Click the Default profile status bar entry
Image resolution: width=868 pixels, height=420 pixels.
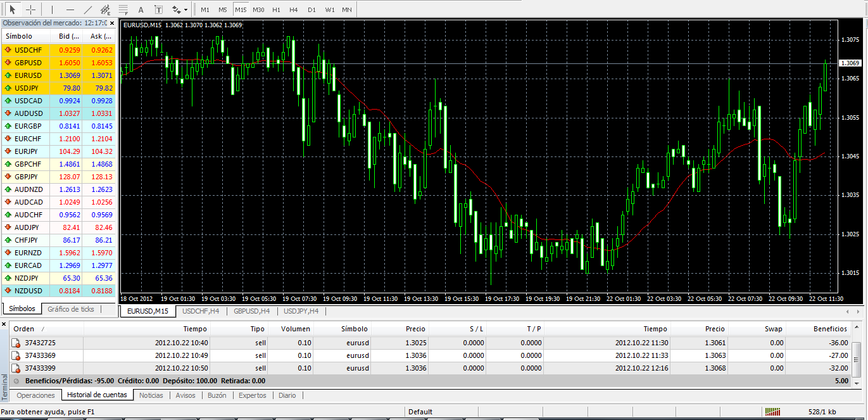click(x=420, y=412)
